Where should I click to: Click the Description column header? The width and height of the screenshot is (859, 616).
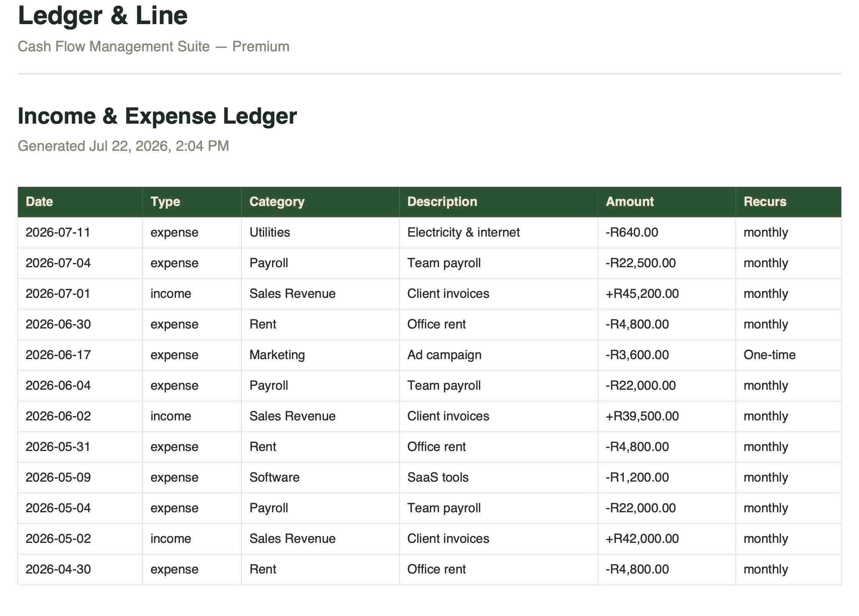tap(498, 202)
